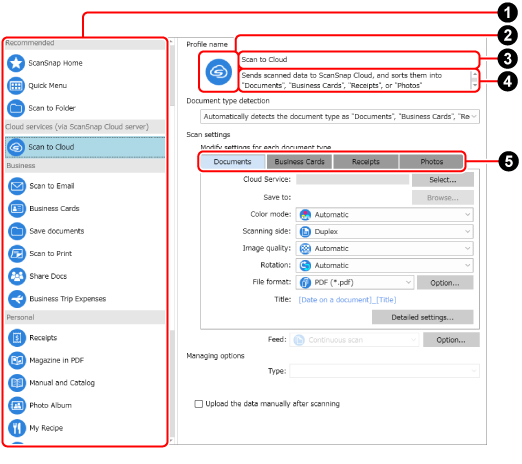Select the ScanSnap Home star icon
The height and width of the screenshot is (464, 522).
click(16, 63)
